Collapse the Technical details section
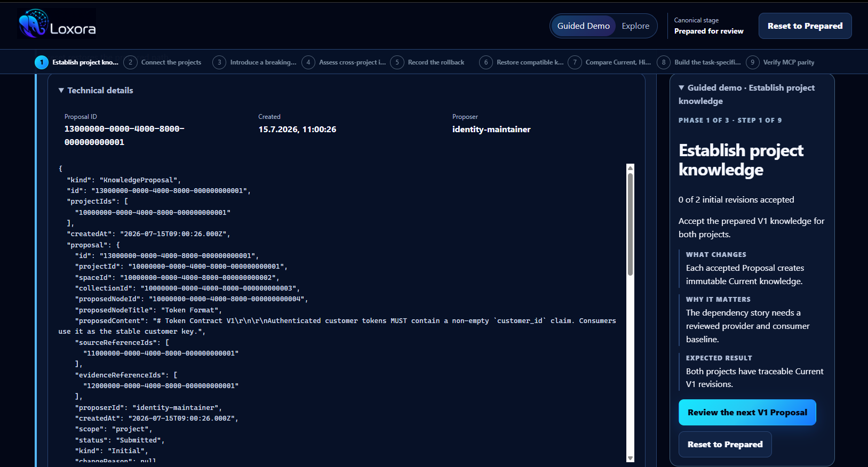This screenshot has height=467, width=868. click(x=96, y=91)
